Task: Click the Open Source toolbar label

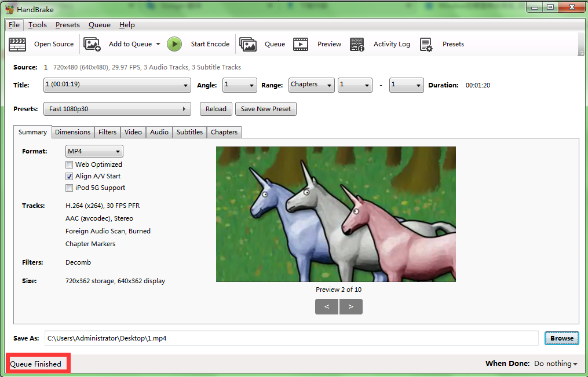Action: coord(54,44)
